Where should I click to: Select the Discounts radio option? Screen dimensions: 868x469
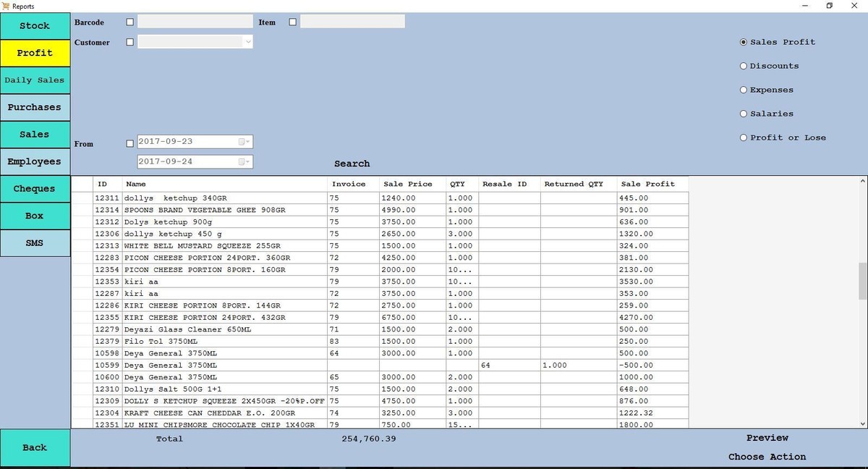(x=744, y=66)
